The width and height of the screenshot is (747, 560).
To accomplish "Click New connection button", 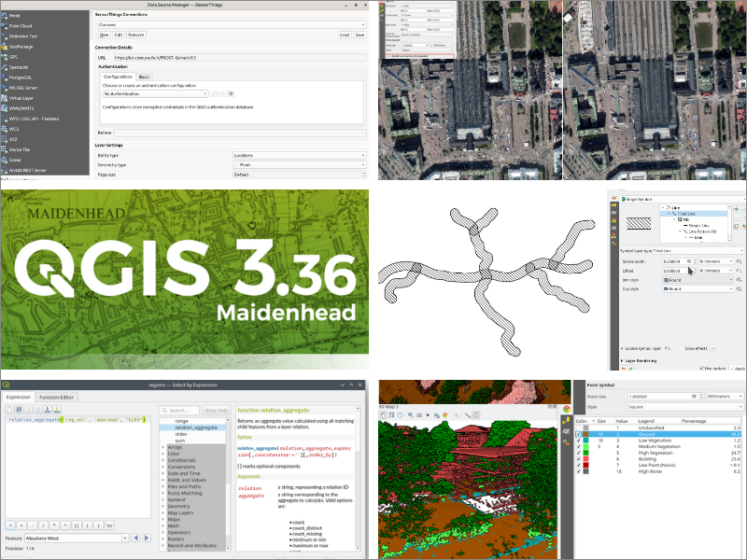I will point(104,35).
